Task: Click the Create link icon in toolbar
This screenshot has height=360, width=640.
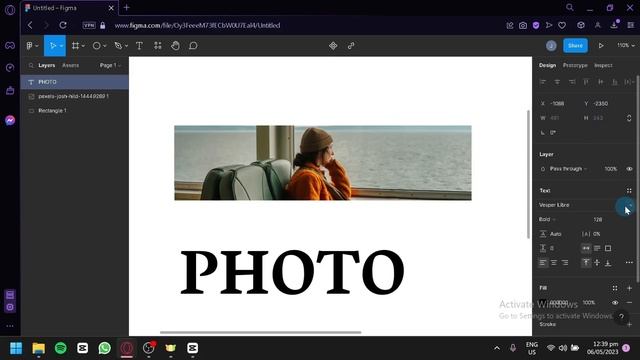Action: click(351, 46)
